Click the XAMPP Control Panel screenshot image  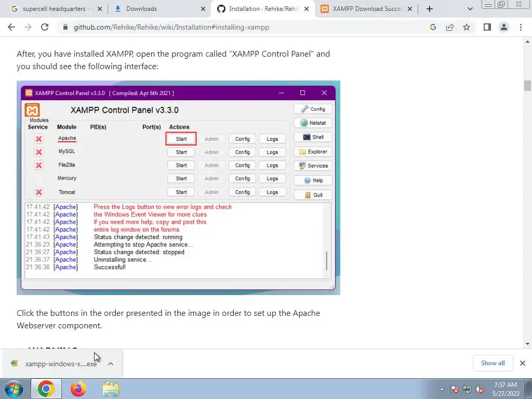click(x=178, y=188)
